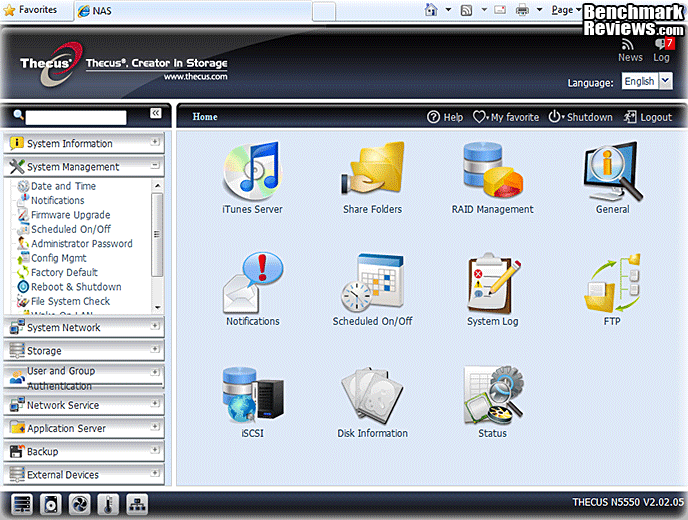Screen dimensions: 688x520
Task: Select Config Mgmt in tree
Action: coord(59,258)
